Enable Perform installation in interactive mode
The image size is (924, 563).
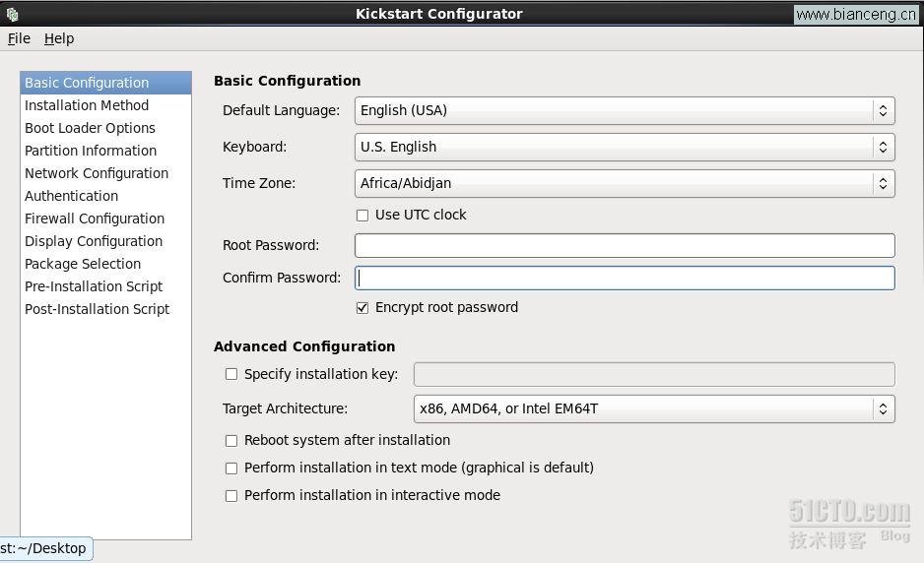click(231, 496)
